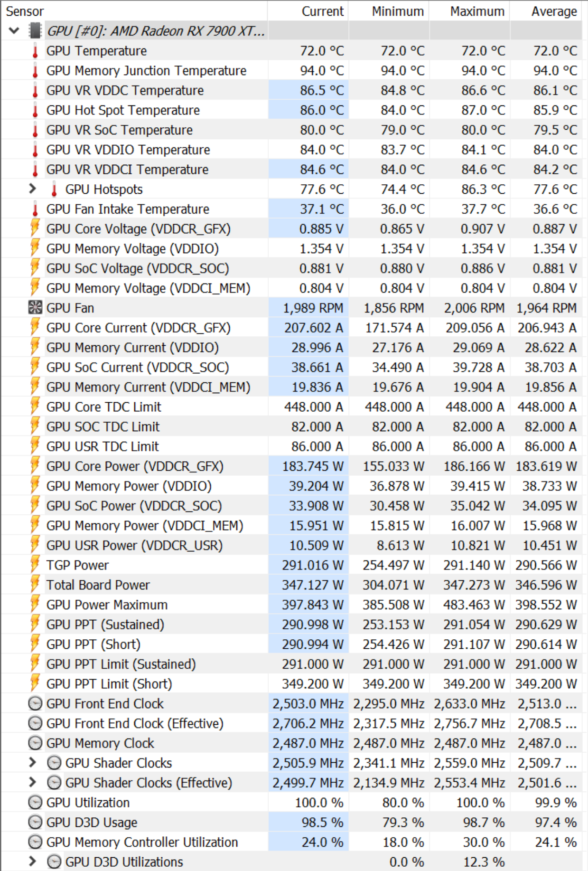
Task: Click the Minimum column header
Action: click(x=389, y=11)
